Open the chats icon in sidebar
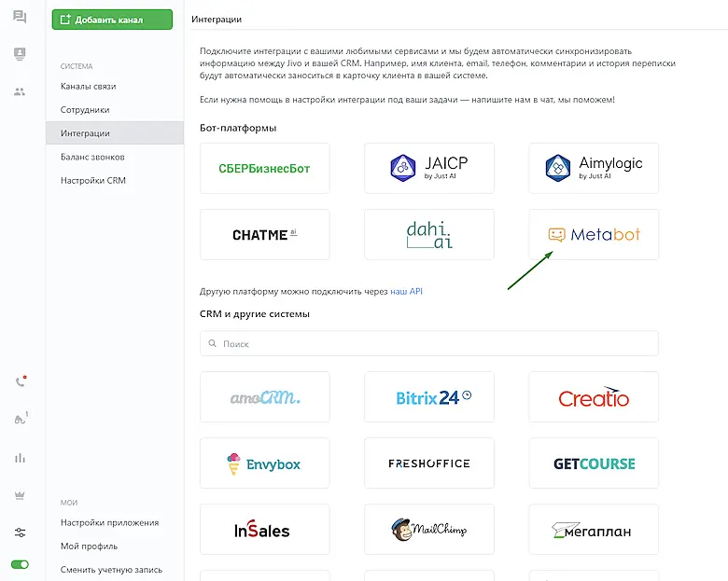Viewport: 728px width, 581px height. click(x=20, y=18)
